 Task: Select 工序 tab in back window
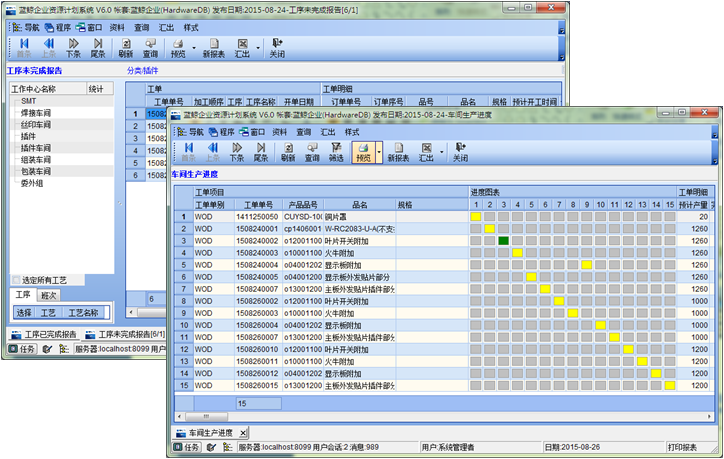coord(23,295)
